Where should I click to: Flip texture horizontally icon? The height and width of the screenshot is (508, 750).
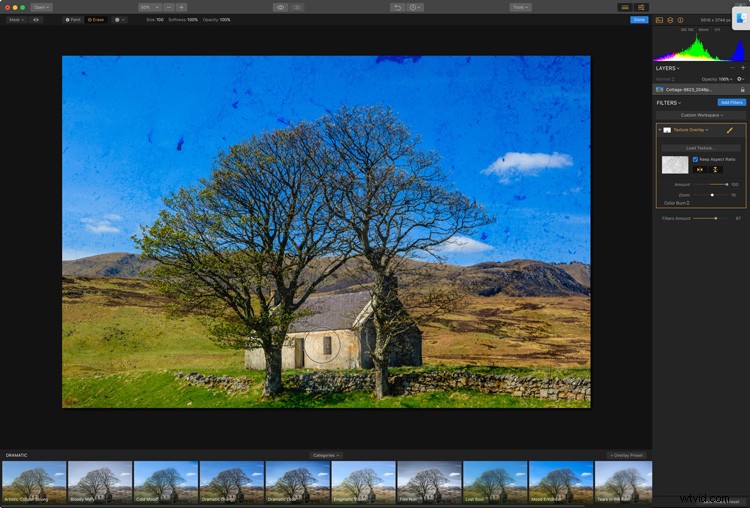tap(700, 170)
